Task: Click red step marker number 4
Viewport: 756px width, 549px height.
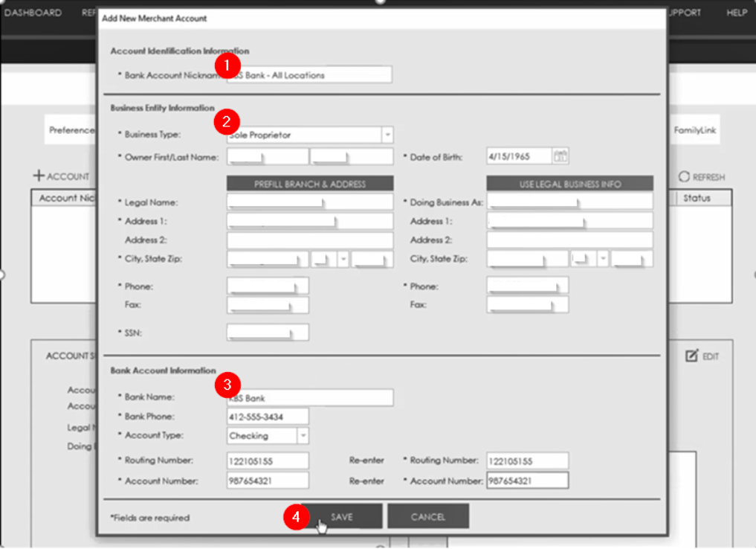Action: (x=295, y=517)
